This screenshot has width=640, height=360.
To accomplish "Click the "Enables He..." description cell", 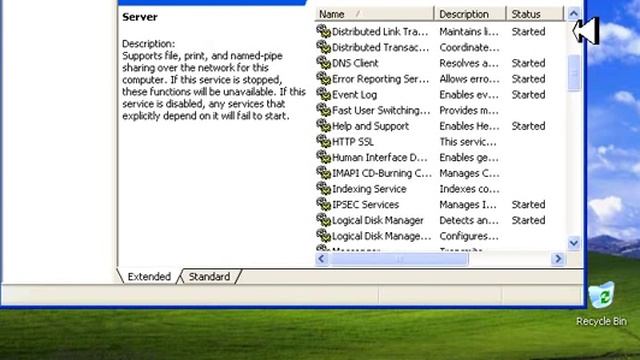I will [x=469, y=126].
